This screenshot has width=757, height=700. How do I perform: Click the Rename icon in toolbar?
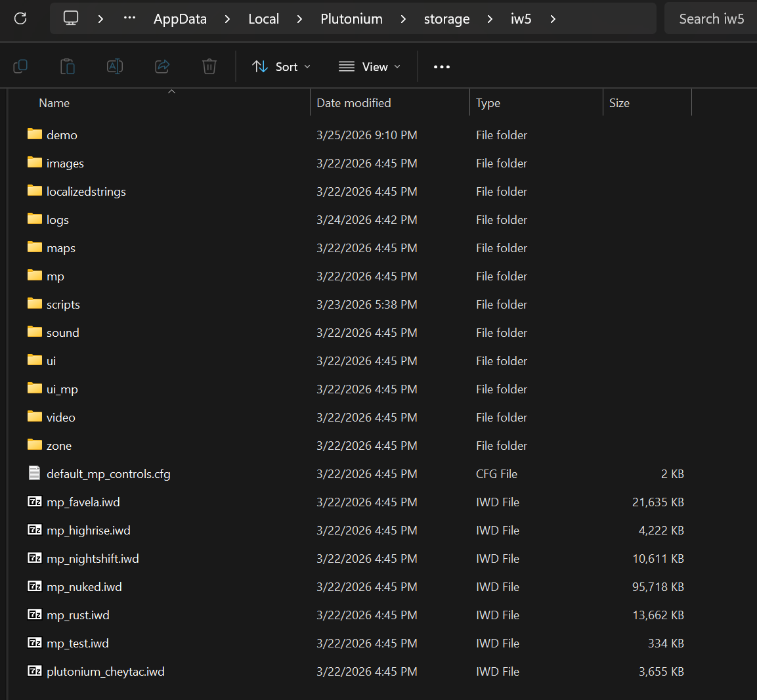(114, 66)
